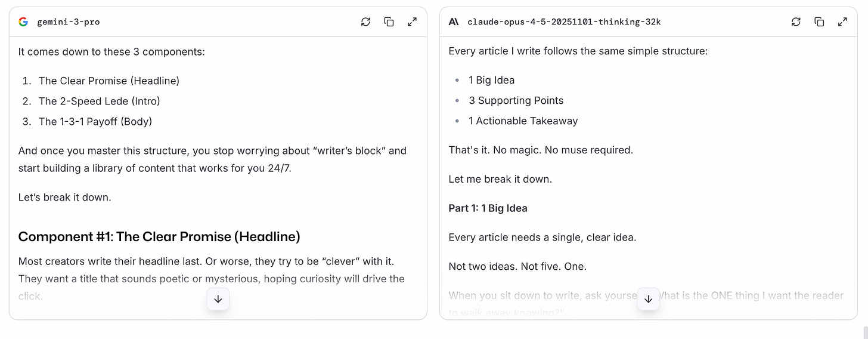
Task: Click the Anthropic logo beside claude-opus
Action: pyautogui.click(x=454, y=22)
